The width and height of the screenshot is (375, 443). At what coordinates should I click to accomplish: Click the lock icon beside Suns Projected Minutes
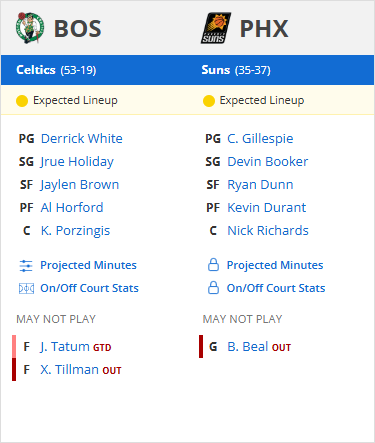pyautogui.click(x=213, y=265)
